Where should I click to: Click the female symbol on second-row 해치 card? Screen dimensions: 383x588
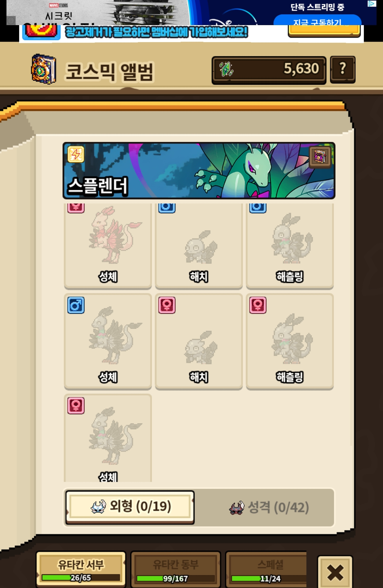pyautogui.click(x=167, y=305)
